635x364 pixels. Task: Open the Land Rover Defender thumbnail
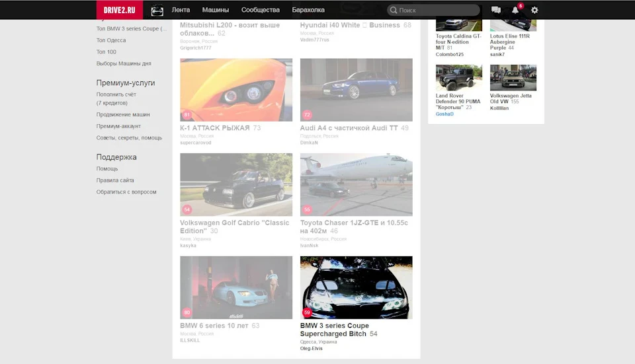[x=459, y=78]
